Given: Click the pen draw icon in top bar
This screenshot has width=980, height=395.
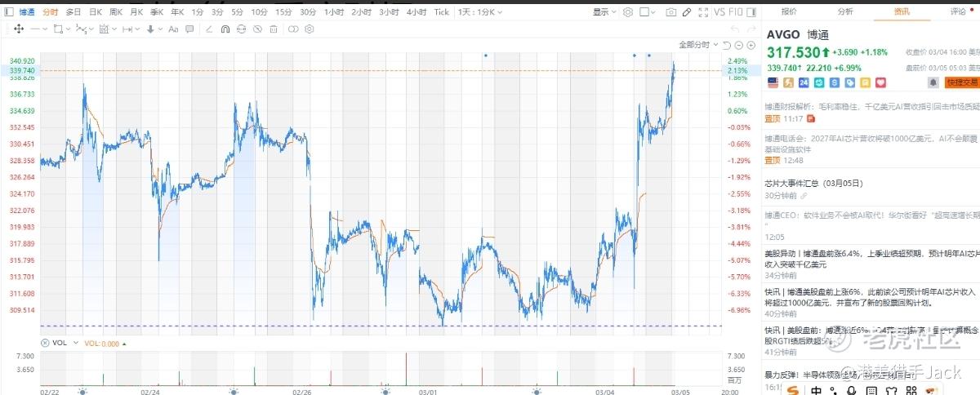Looking at the screenshot, I should pyautogui.click(x=687, y=12).
